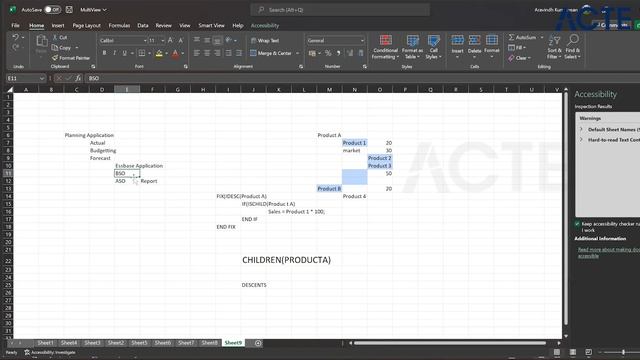Click Conditional Formatting icon

pyautogui.click(x=385, y=40)
